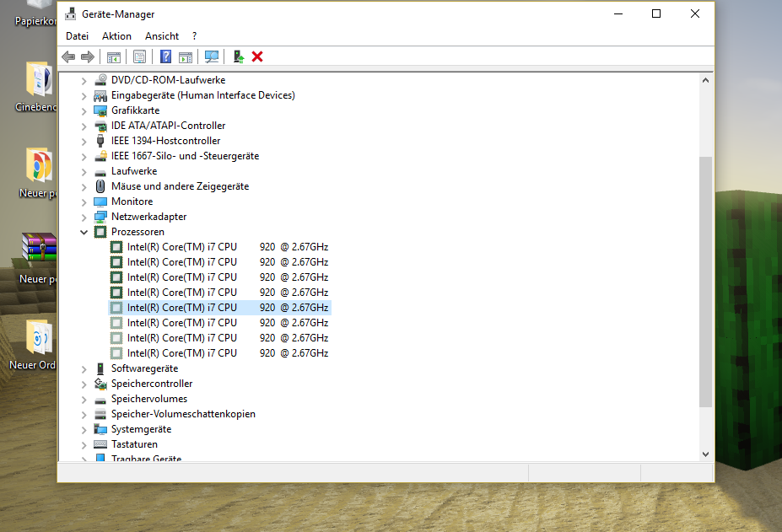Select the highlighted Intel Core i7 CPU row

[220, 308]
